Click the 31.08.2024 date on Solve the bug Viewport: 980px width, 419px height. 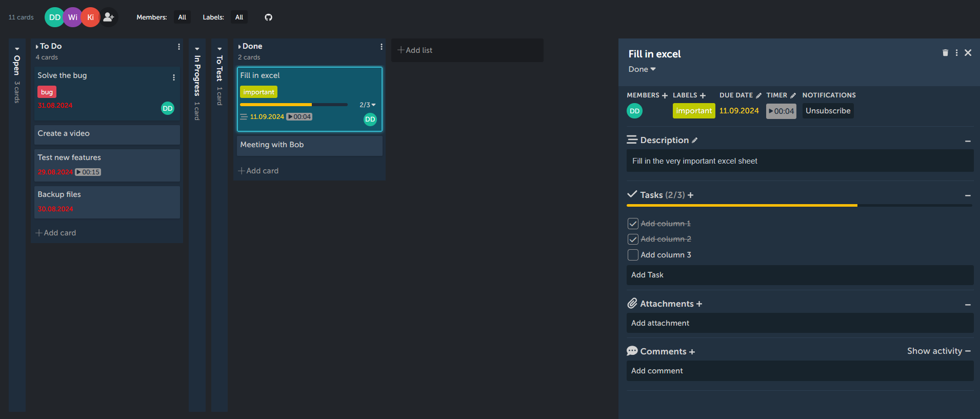55,106
